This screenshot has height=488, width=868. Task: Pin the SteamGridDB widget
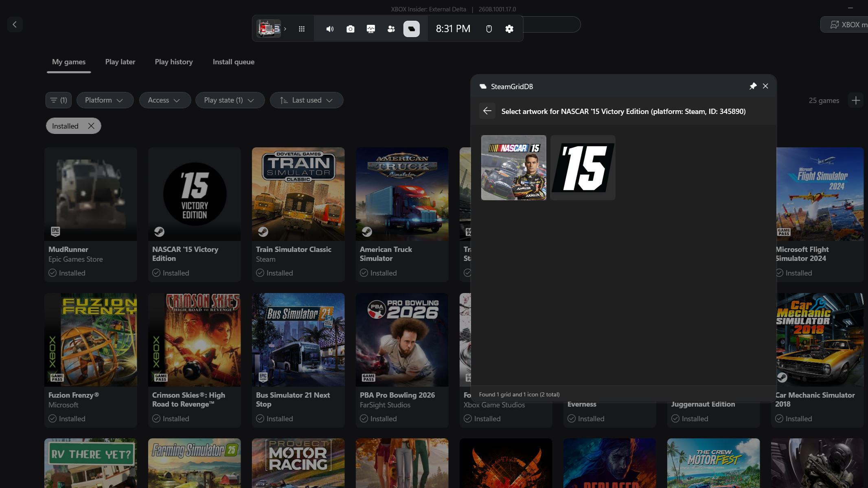click(x=753, y=86)
